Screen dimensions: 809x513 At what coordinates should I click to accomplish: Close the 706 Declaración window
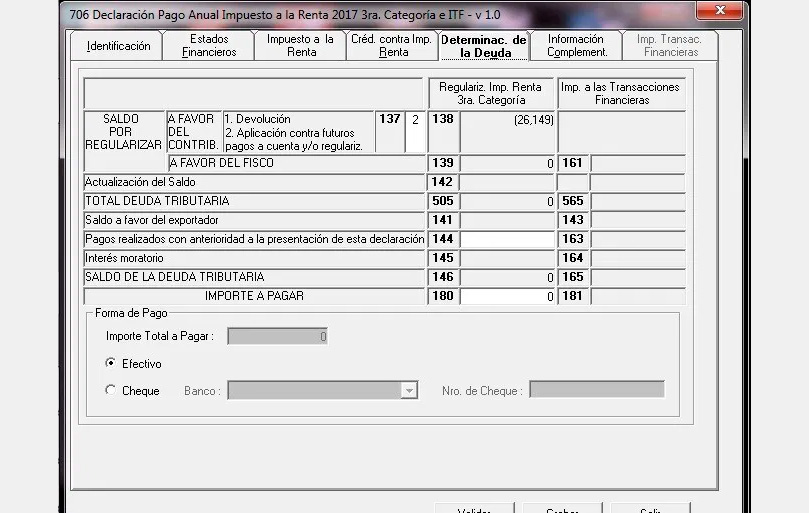coord(720,10)
